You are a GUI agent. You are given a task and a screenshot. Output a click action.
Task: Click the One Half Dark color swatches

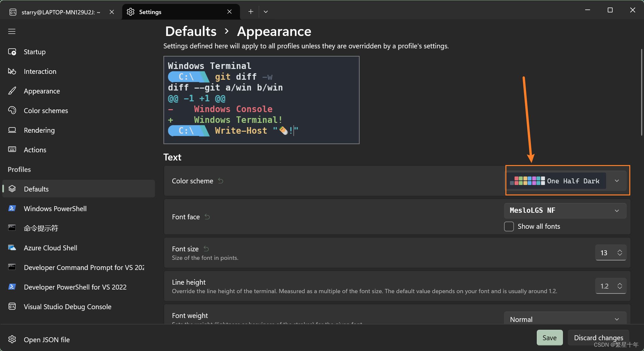(x=527, y=181)
